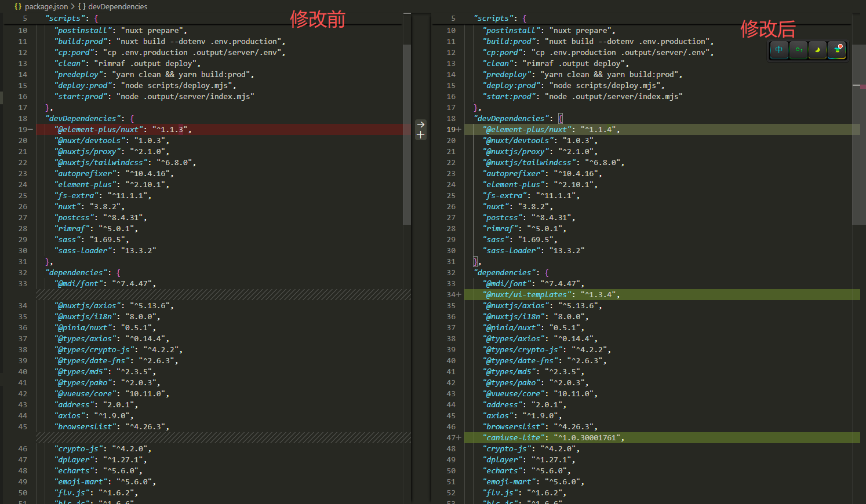Click "@nuxt/devtools" line in original editor
The image size is (866, 504).
tap(112, 141)
